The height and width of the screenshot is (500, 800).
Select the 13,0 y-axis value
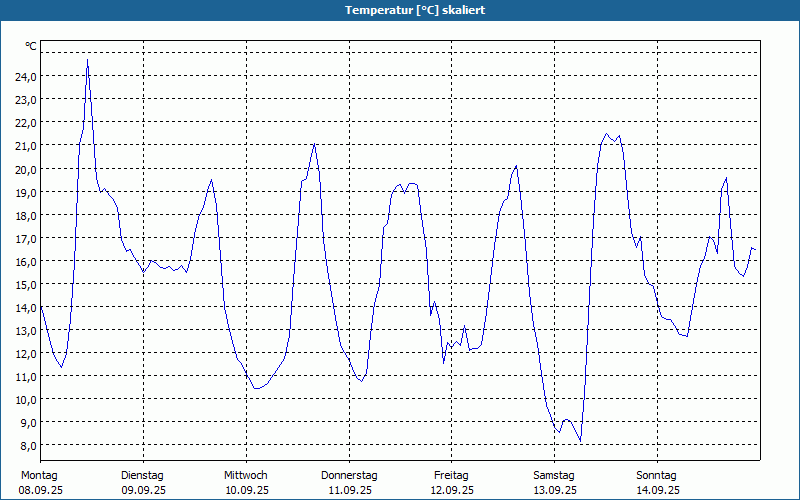click(26, 330)
